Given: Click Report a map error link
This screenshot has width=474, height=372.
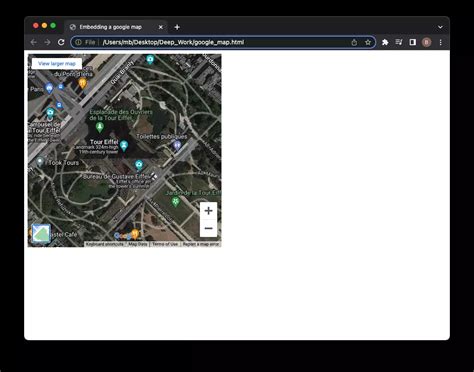Looking at the screenshot, I should pos(201,244).
